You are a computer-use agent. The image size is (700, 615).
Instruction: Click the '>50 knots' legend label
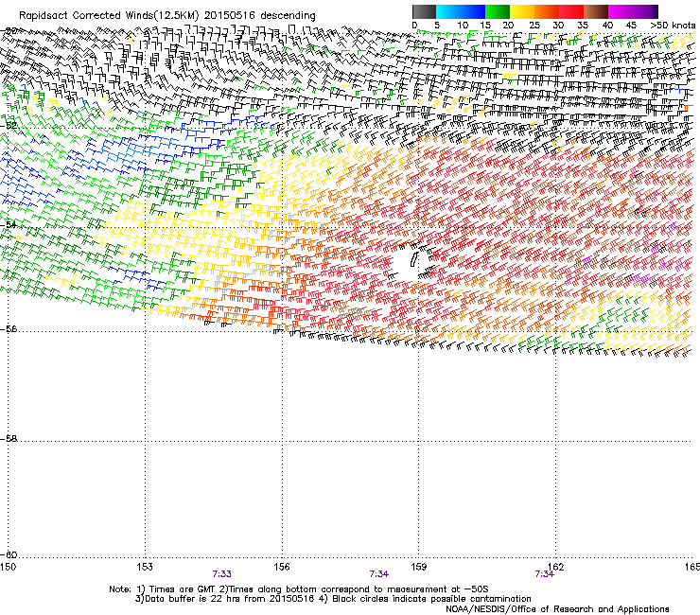pos(673,26)
